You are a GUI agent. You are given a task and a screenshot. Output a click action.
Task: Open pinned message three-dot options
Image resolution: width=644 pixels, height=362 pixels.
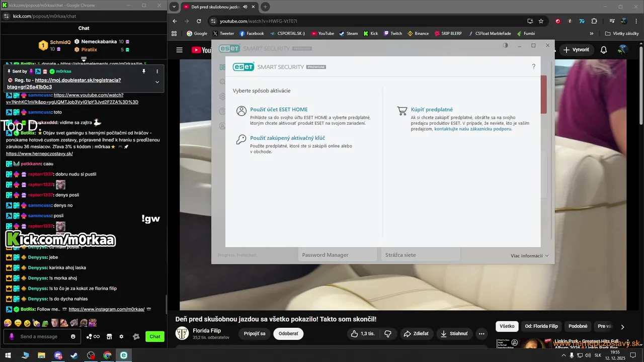(x=157, y=71)
